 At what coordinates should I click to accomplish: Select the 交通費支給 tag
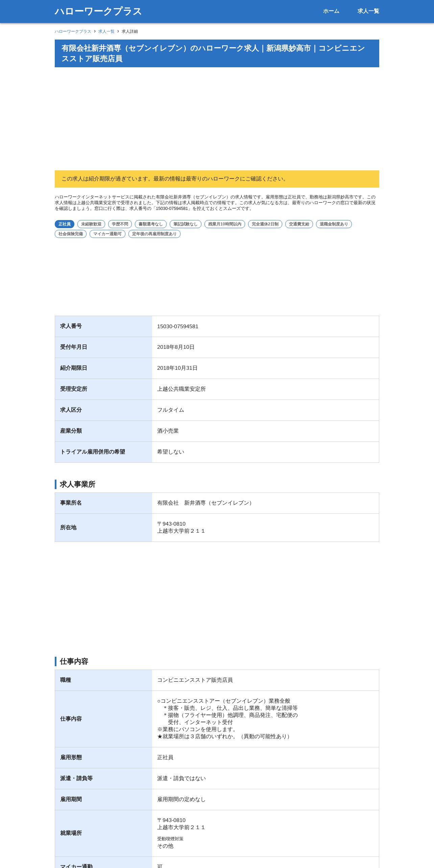pyautogui.click(x=299, y=224)
